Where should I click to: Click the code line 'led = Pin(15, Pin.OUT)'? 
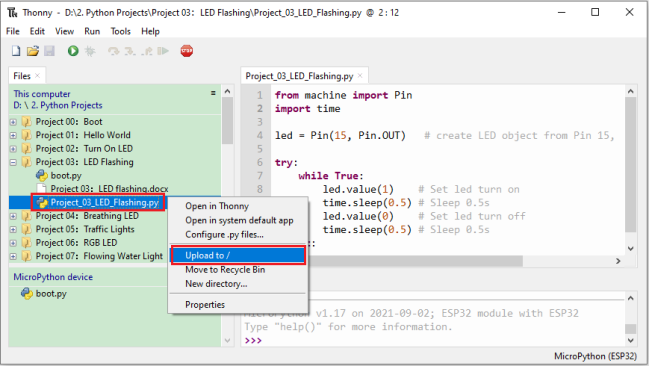click(340, 136)
